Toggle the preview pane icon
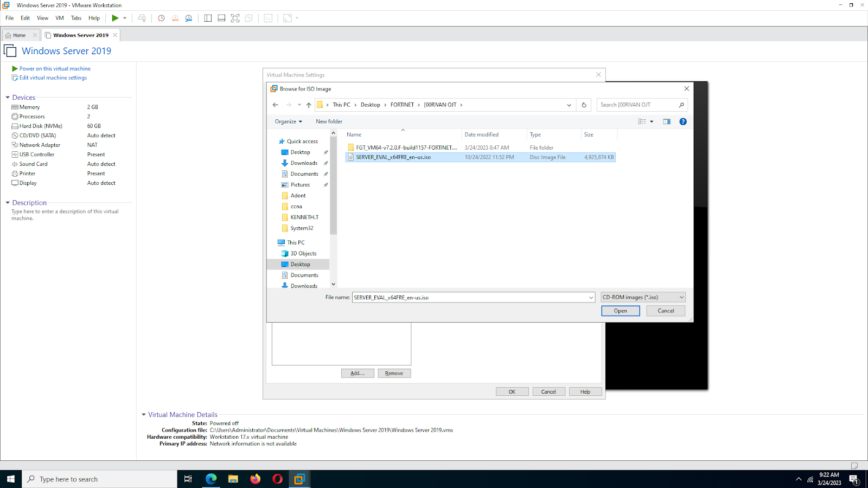 pos(667,121)
